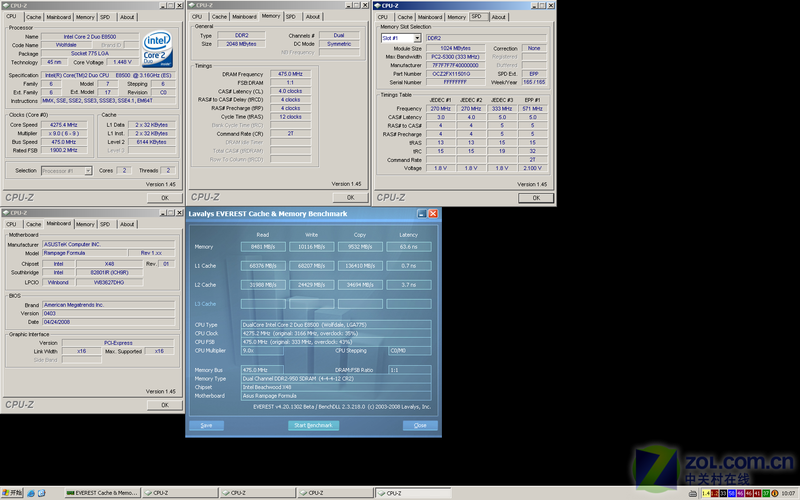Click Start Benchmark in EVEREST
This screenshot has height=500, width=800.
[313, 425]
